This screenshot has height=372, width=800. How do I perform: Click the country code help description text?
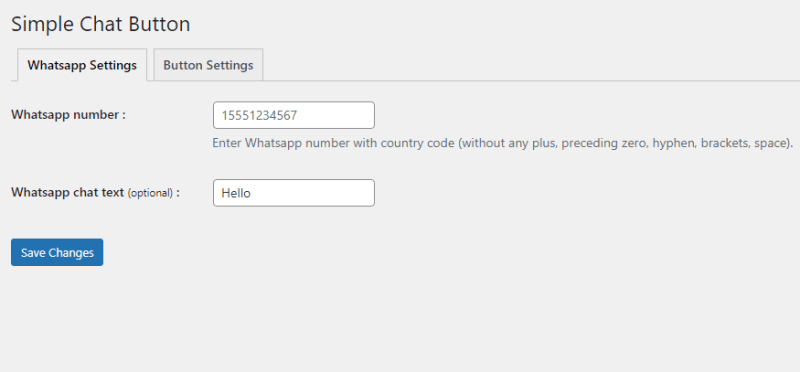(503, 143)
